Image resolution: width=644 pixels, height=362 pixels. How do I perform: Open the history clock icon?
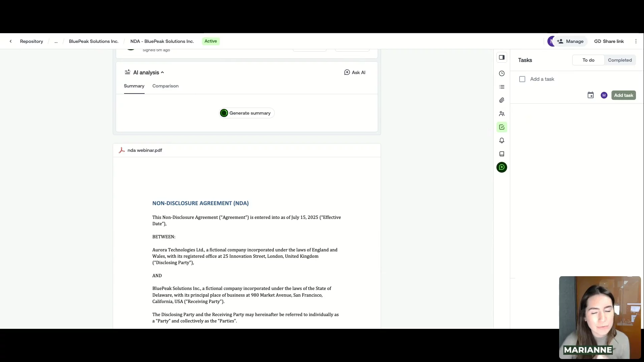(501, 73)
